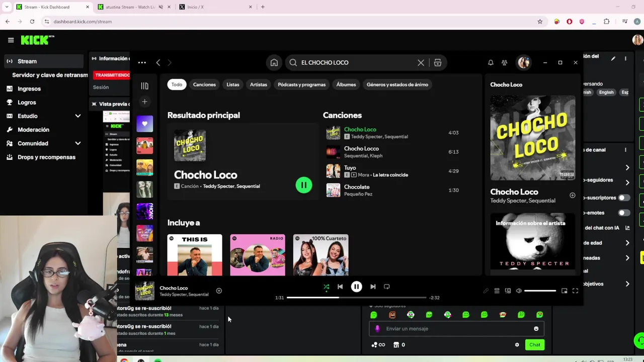Image resolution: width=644 pixels, height=362 pixels.
Task: Open Chrome tab list dropdown arrow
Action: (x=7, y=7)
